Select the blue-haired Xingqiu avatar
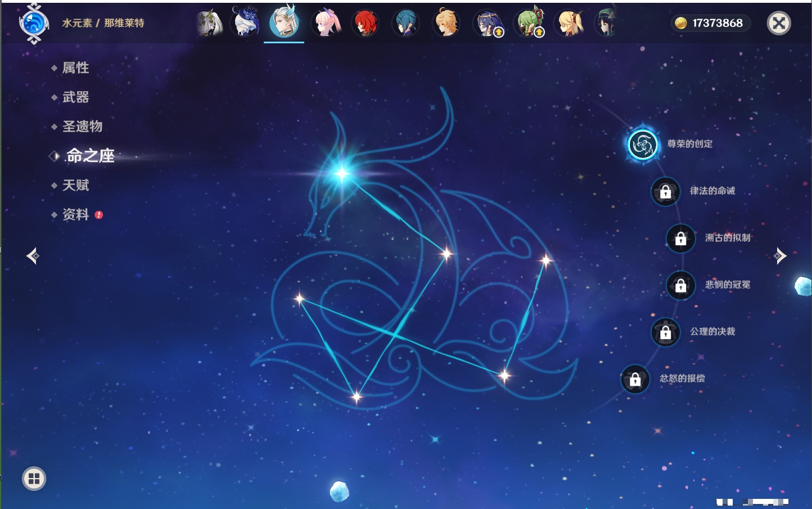812x509 pixels. (405, 23)
